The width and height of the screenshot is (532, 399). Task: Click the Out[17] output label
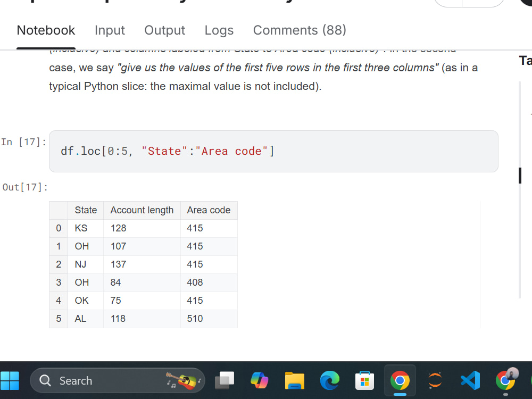tap(25, 187)
